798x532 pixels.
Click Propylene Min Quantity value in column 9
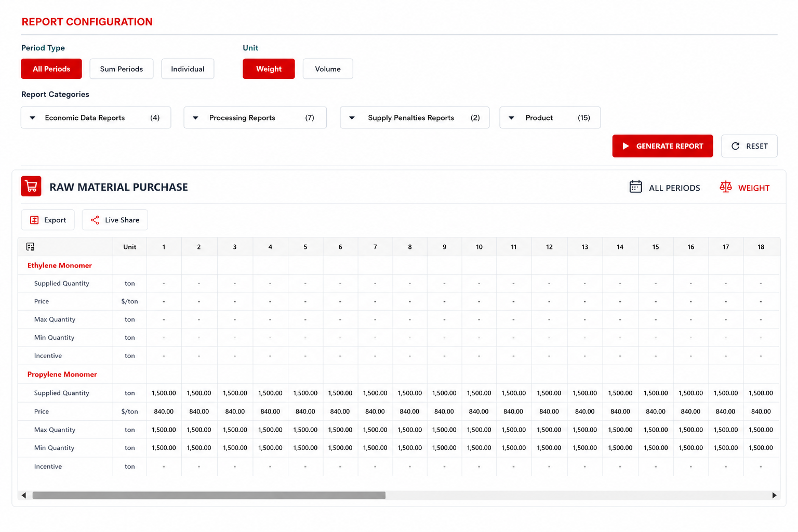[444, 448]
